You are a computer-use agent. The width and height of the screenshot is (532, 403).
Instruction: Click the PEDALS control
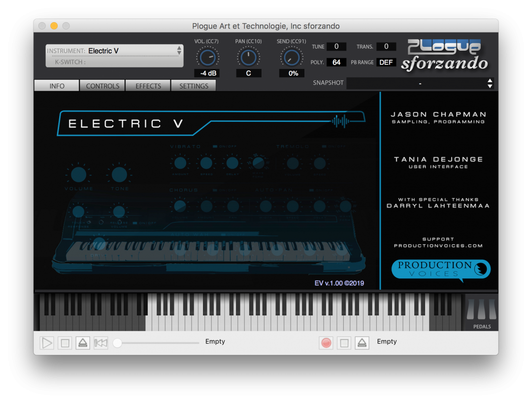click(x=482, y=312)
